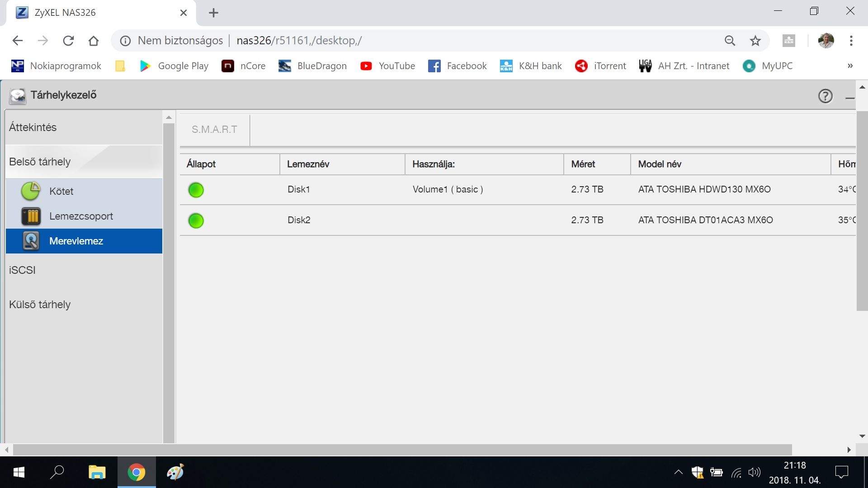Click the Tárhelykezelő storage manager icon
This screenshot has width=868, height=488.
click(18, 95)
